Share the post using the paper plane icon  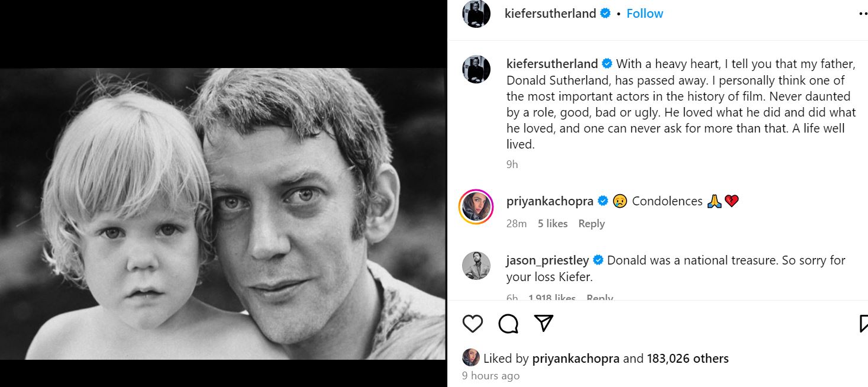coord(543,322)
